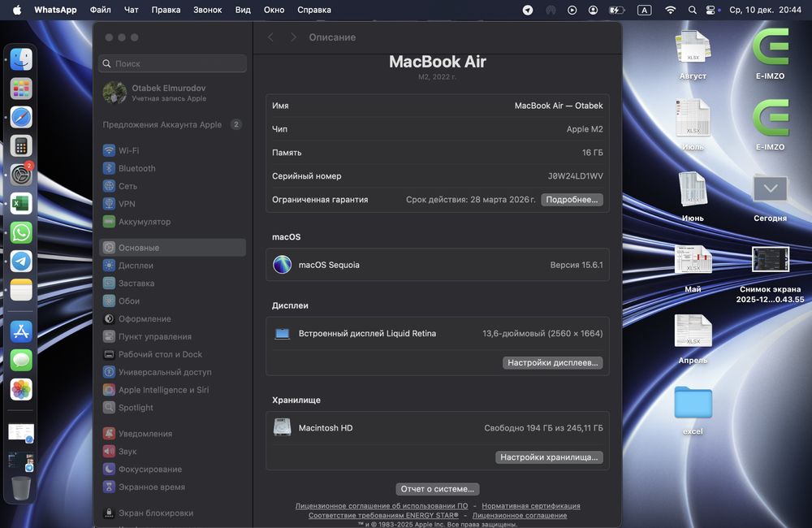The height and width of the screenshot is (528, 812).
Task: Open the Нормативная сертификация link
Action: [x=531, y=506]
